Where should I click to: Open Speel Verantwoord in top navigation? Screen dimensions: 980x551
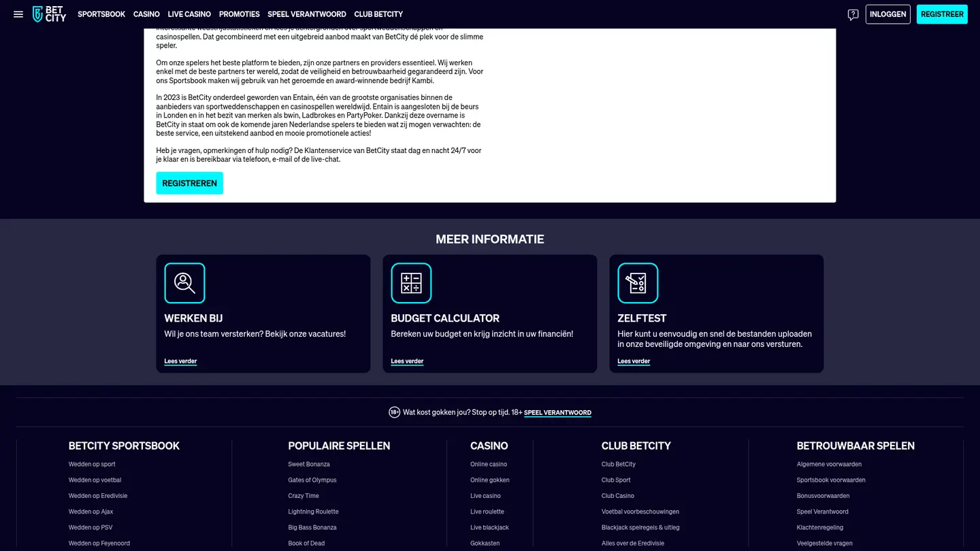307,14
